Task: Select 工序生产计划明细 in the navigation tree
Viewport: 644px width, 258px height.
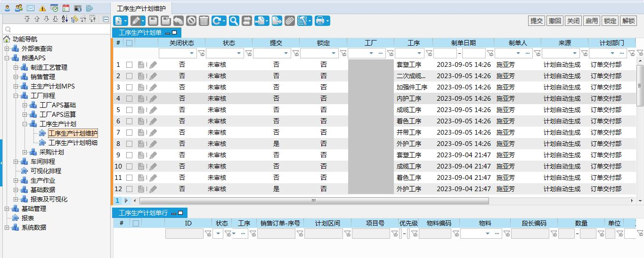Action: pyautogui.click(x=73, y=143)
